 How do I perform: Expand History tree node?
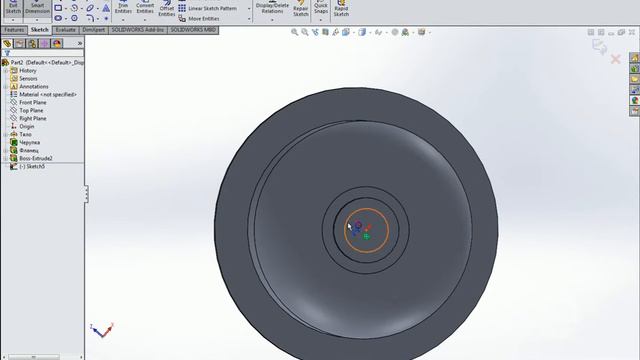click(5, 71)
